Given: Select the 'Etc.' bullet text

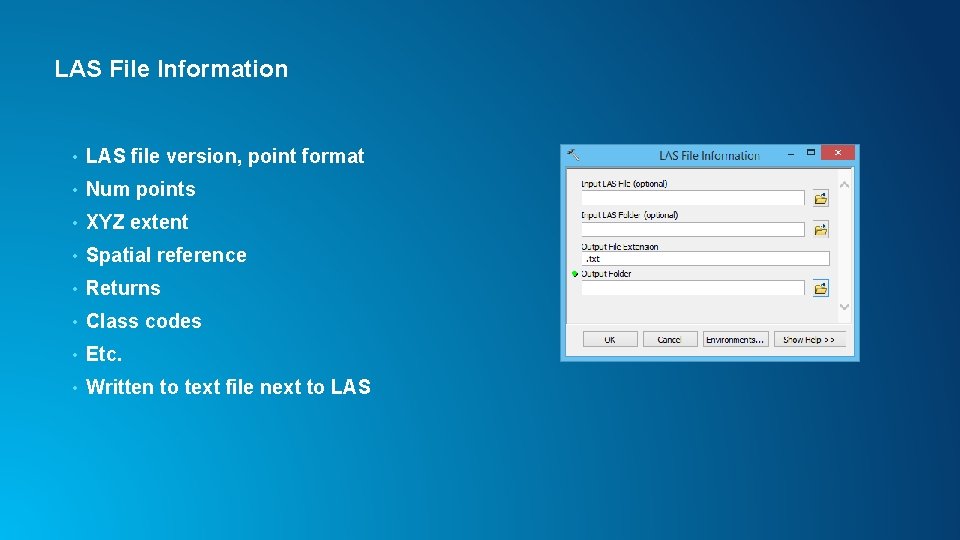Looking at the screenshot, I should click(x=103, y=354).
